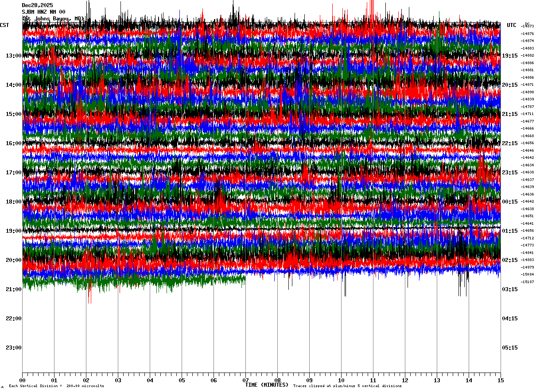
Task: Select the SJBM HNZ NM 00 station header
Action: (43, 12)
